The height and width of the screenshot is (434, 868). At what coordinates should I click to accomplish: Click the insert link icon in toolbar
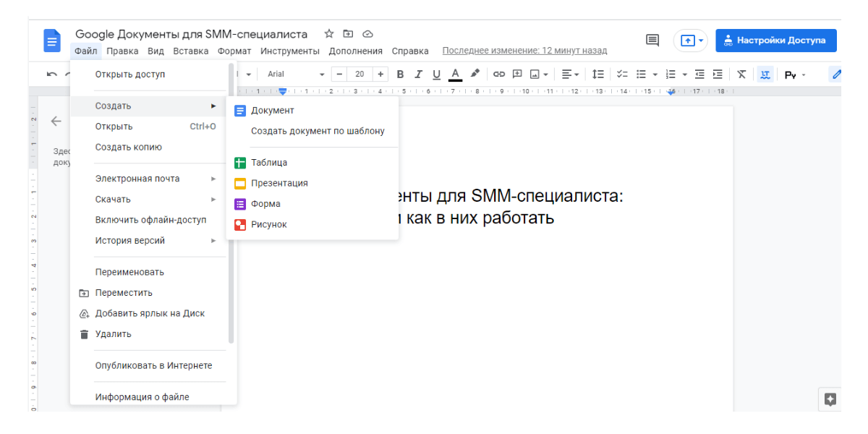tap(499, 74)
